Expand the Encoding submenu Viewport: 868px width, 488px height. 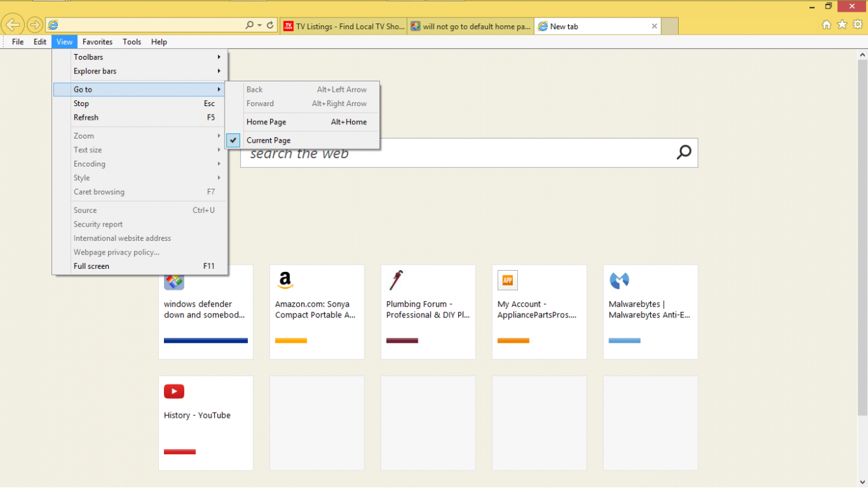(x=140, y=164)
